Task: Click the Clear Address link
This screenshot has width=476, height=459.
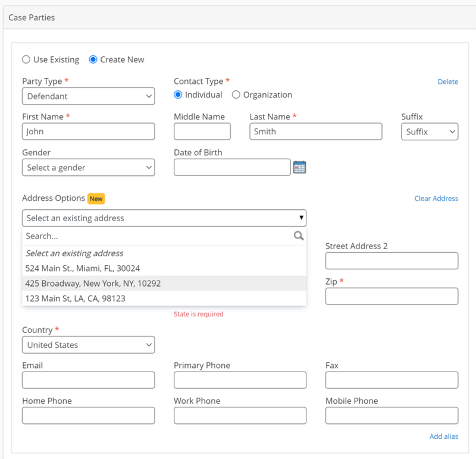Action: click(x=436, y=199)
